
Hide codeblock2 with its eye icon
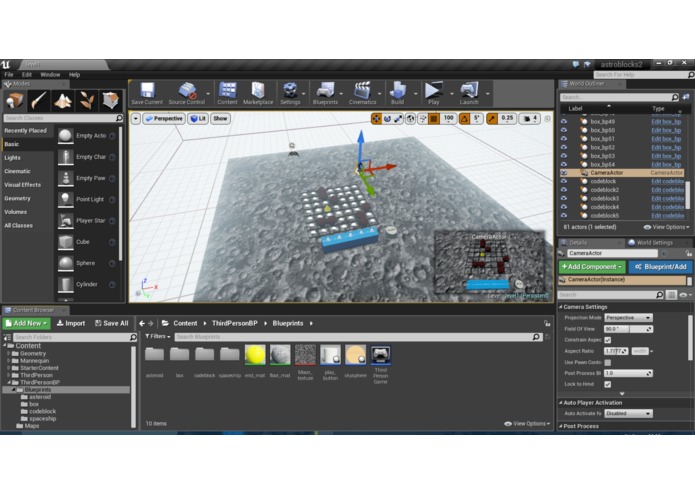pos(564,190)
